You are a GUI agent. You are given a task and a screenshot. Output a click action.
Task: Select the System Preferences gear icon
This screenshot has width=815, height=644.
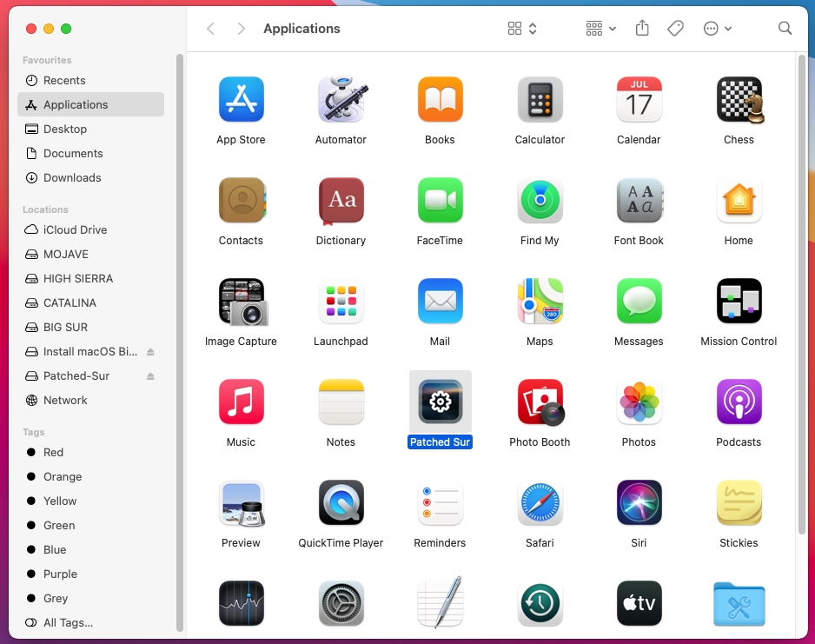click(341, 603)
